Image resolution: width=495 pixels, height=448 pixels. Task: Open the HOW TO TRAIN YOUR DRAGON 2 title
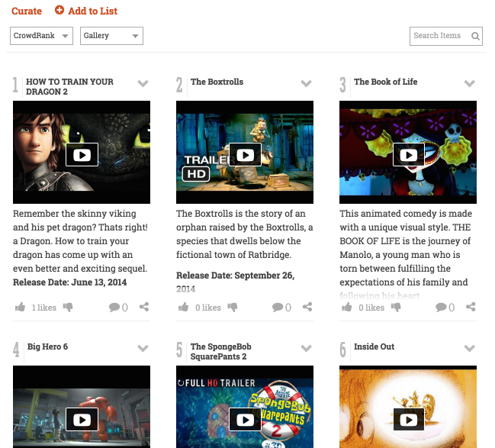pyautogui.click(x=69, y=86)
